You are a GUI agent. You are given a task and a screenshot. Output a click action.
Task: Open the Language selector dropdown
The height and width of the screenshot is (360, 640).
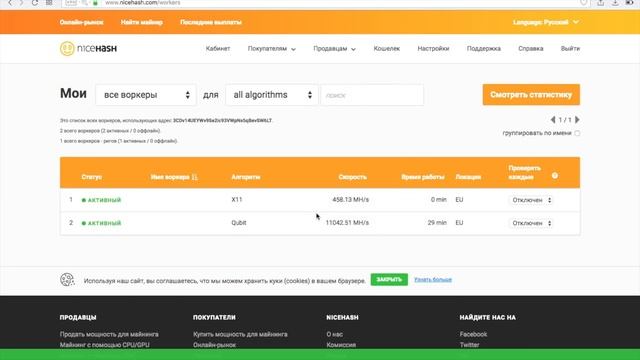[546, 22]
